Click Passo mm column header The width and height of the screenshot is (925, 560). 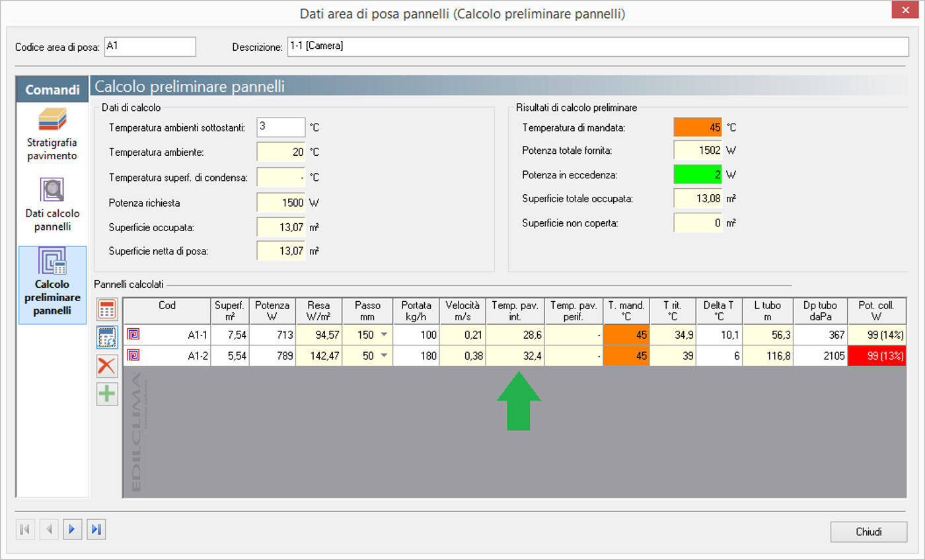(x=367, y=311)
